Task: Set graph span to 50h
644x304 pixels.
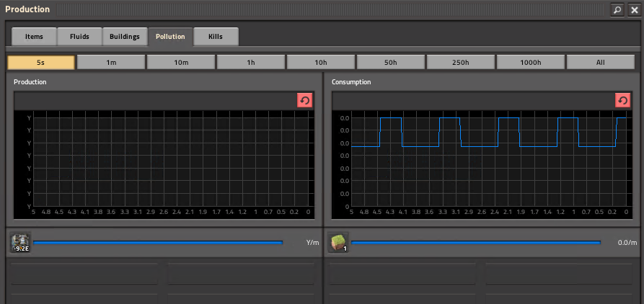Action: [x=391, y=63]
